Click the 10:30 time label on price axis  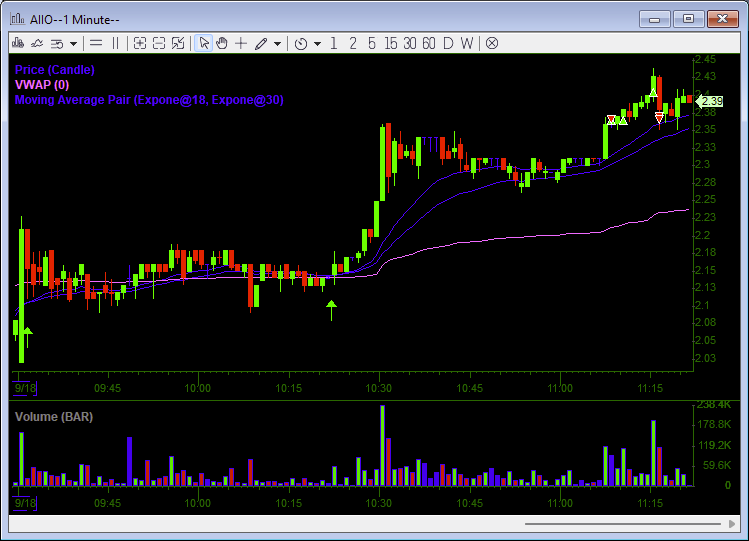click(x=378, y=388)
